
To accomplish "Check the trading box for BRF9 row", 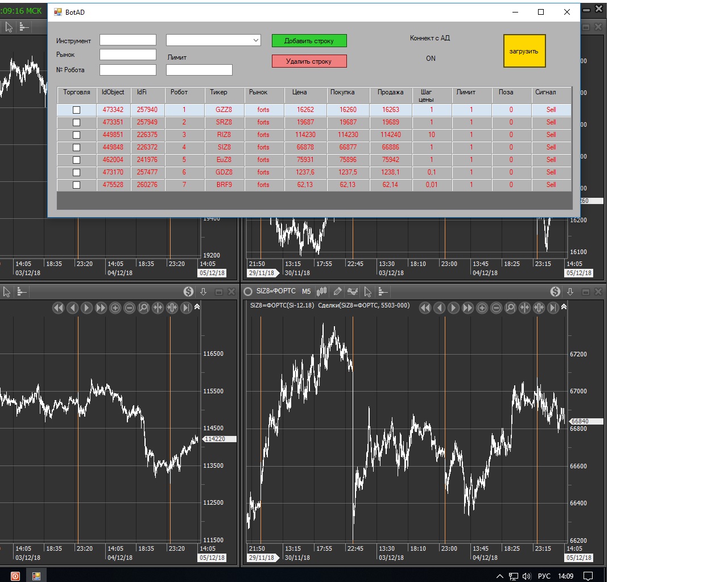I will 76,185.
